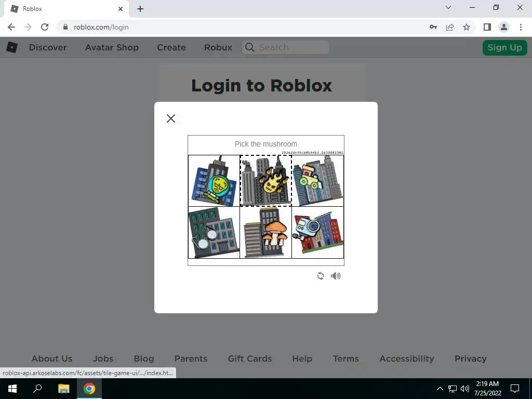Pick the mushroom tile in the captcha
Image resolution: width=532 pixels, height=399 pixels.
265,232
